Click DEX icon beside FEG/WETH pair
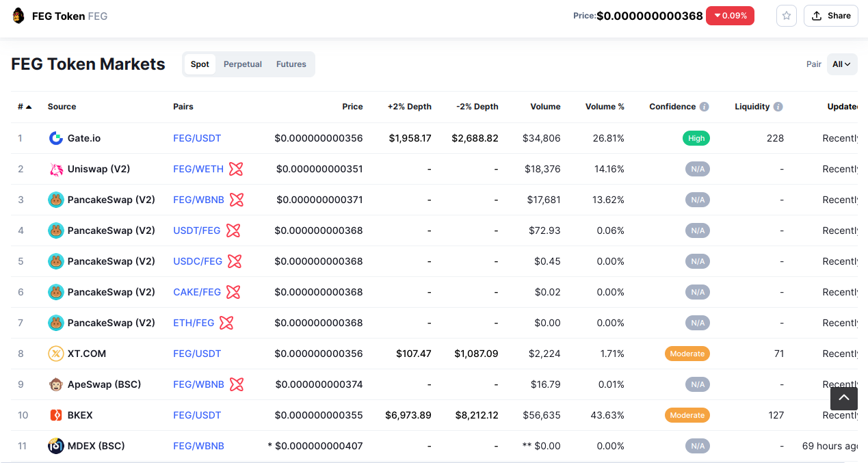This screenshot has width=868, height=463. (x=236, y=169)
